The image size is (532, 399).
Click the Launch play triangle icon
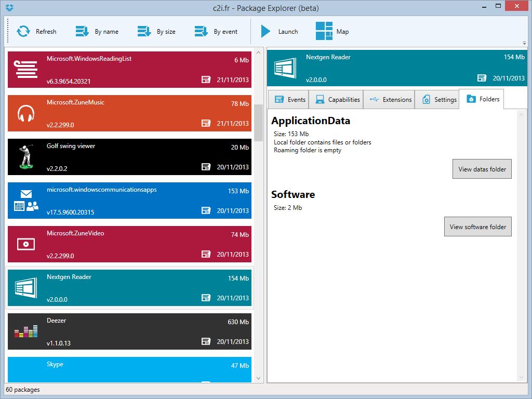point(265,31)
